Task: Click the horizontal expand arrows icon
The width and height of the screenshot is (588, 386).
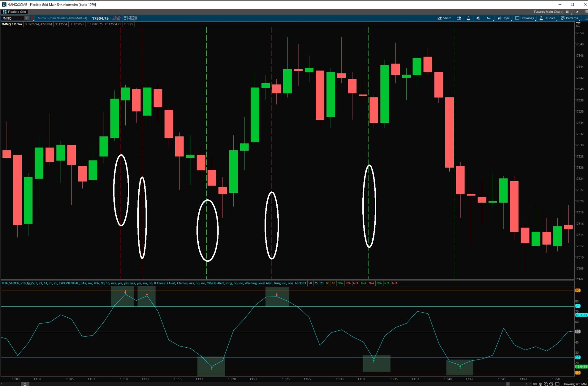Action: [535, 384]
